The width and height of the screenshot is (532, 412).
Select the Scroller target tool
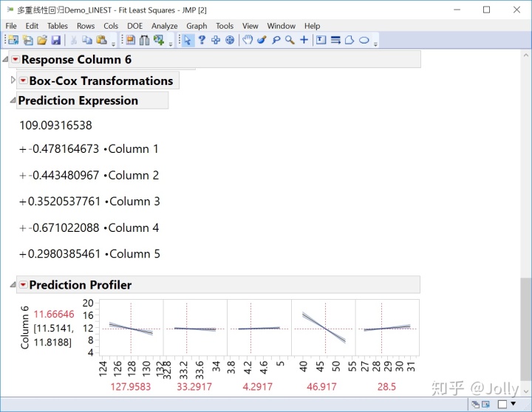tap(230, 40)
